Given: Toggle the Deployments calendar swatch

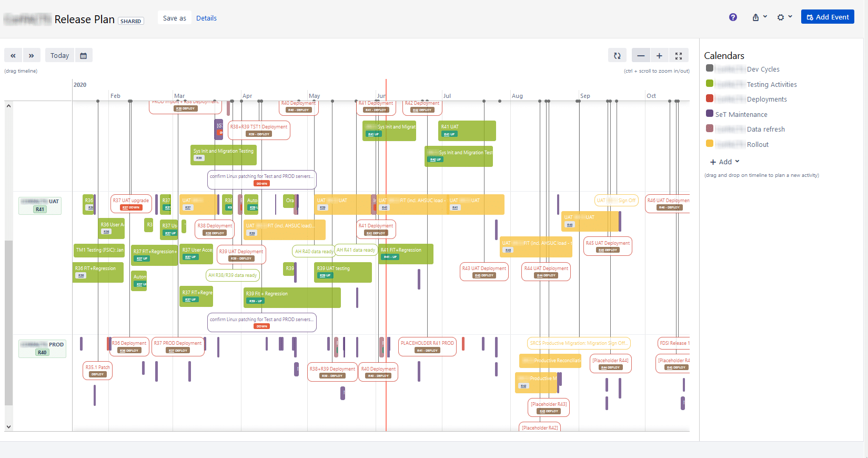Looking at the screenshot, I should pyautogui.click(x=710, y=98).
